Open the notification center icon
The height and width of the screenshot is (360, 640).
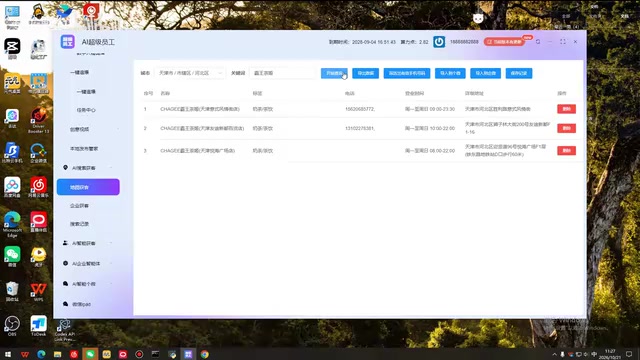coord(629,354)
